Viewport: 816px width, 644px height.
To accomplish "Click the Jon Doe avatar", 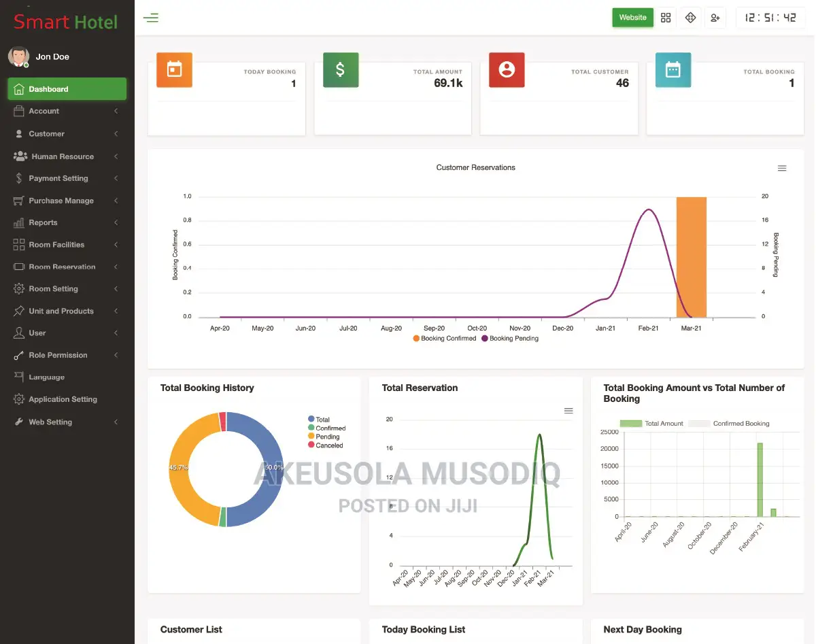I will tap(18, 56).
